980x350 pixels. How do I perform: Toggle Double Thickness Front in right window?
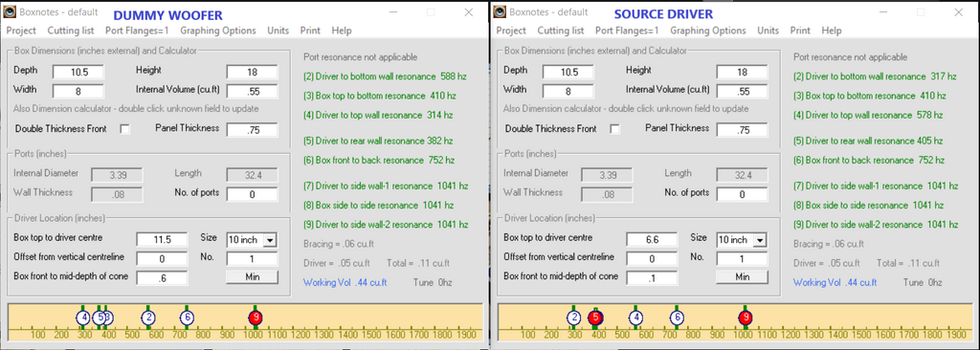tap(615, 129)
